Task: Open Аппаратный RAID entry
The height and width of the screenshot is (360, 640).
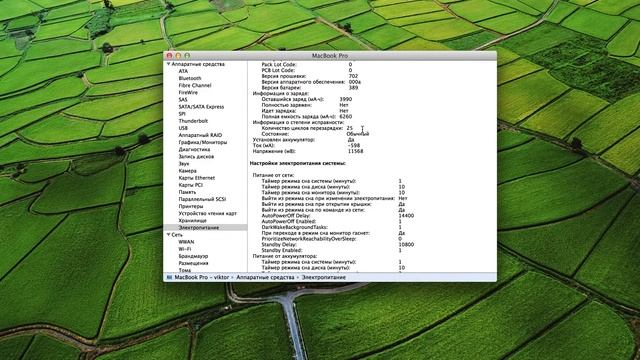Action: pyautogui.click(x=200, y=135)
